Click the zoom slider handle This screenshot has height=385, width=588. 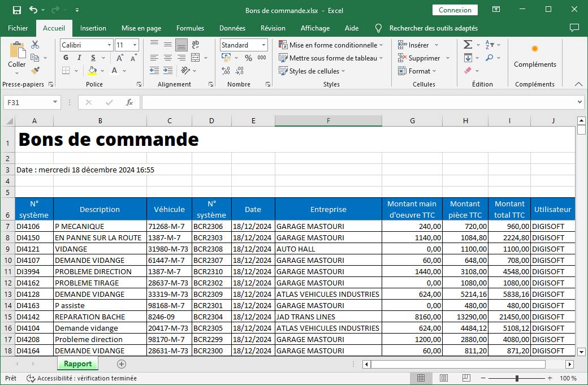(x=517, y=378)
